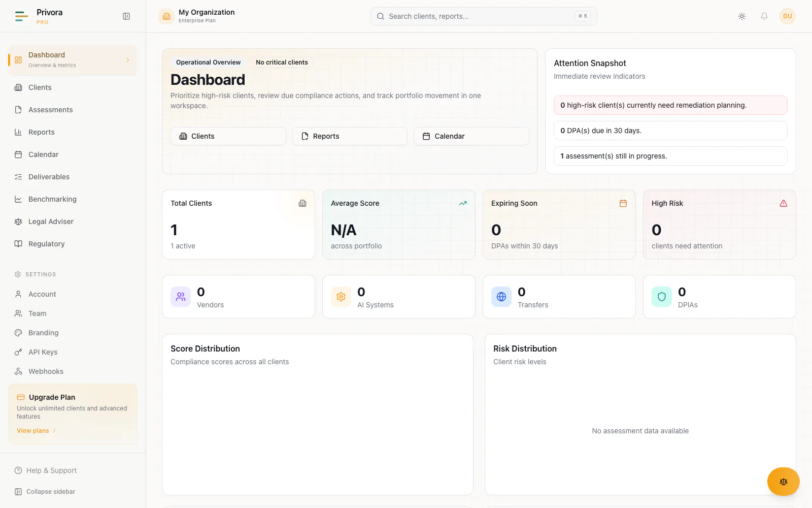Click the Score Distribution heading
Viewport: 812px width, 508px height.
click(205, 348)
